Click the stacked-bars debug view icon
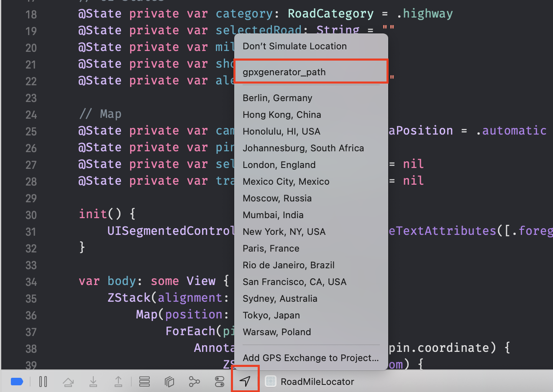This screenshot has width=553, height=392. point(144,382)
